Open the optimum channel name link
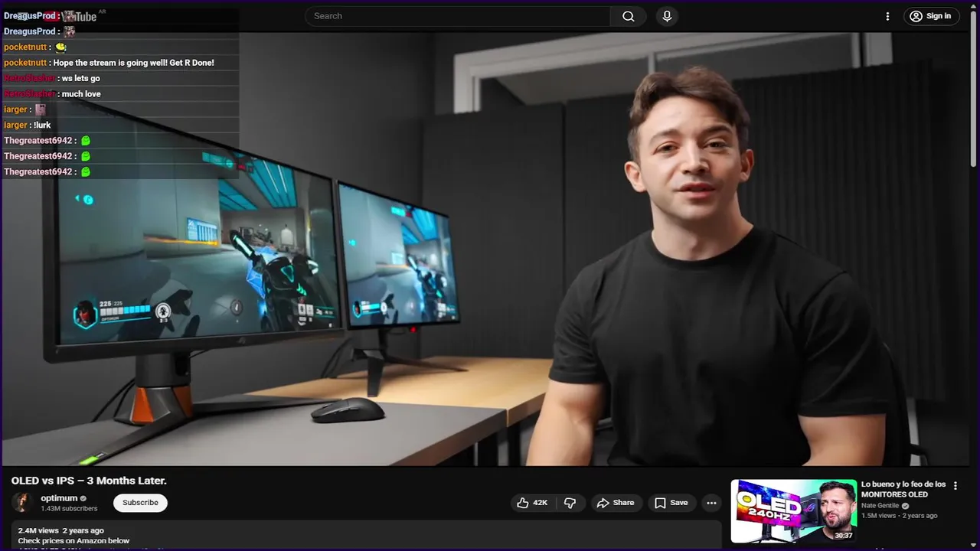 click(59, 498)
